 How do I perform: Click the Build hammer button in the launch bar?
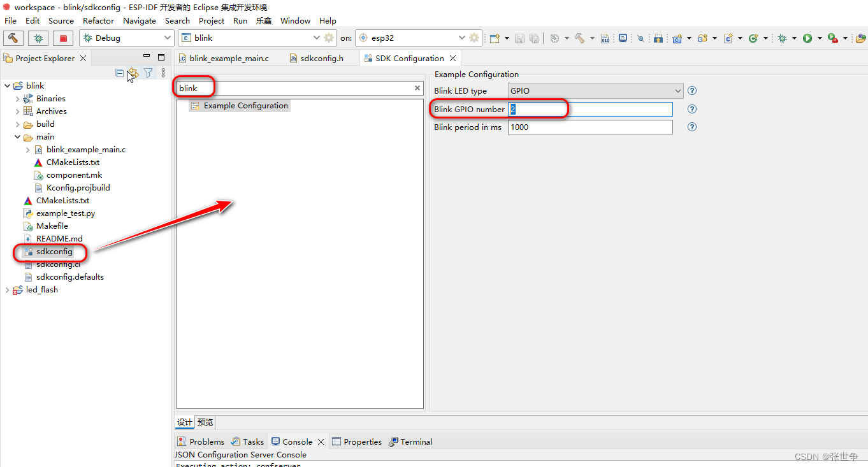pyautogui.click(x=13, y=38)
